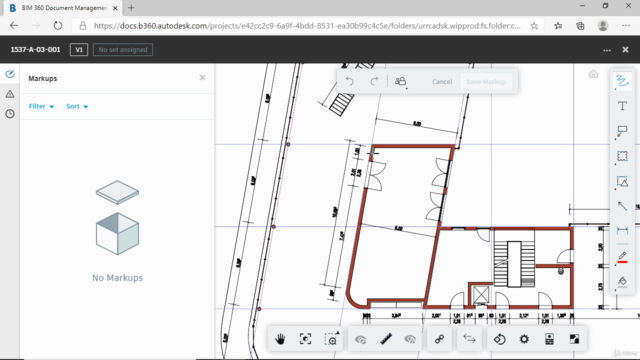Image resolution: width=640 pixels, height=360 pixels.
Task: Redo the markup action
Action: (x=374, y=81)
